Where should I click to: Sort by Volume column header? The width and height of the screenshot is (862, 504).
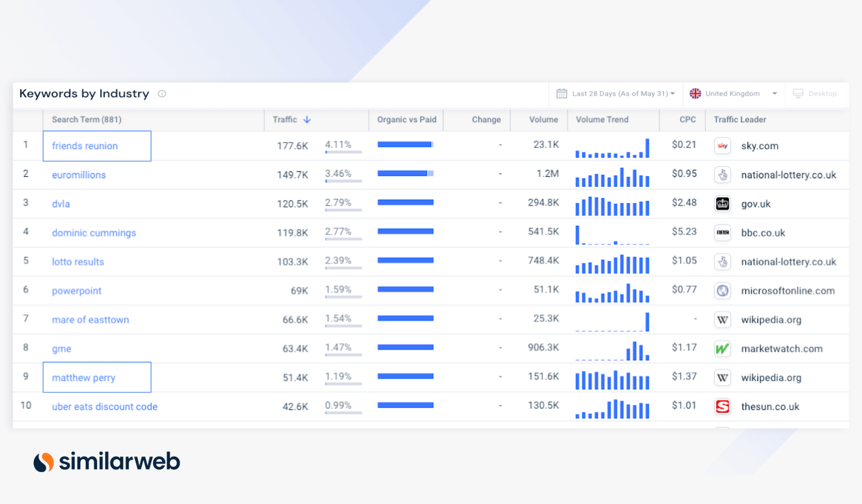[x=544, y=120]
